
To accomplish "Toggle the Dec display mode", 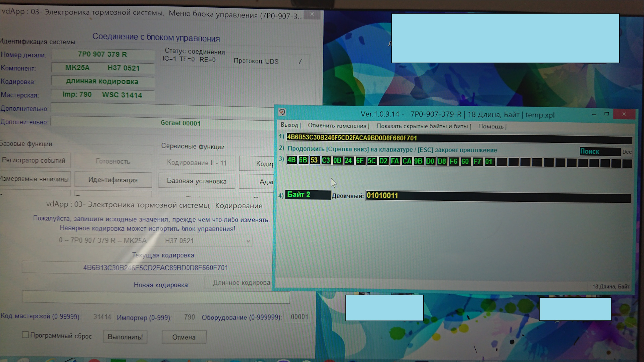I will [x=627, y=152].
